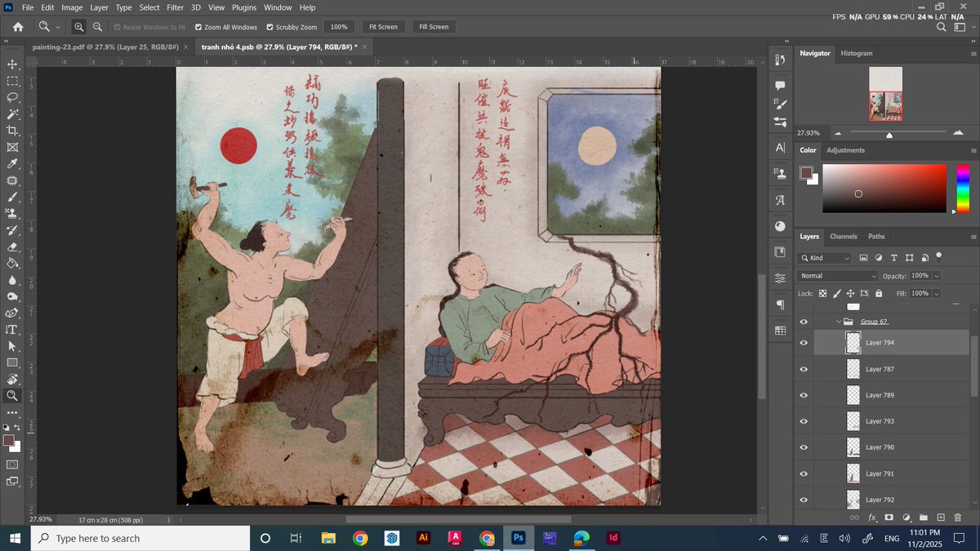980x551 pixels.
Task: Open the blend mode Normal dropdown
Action: pos(838,276)
